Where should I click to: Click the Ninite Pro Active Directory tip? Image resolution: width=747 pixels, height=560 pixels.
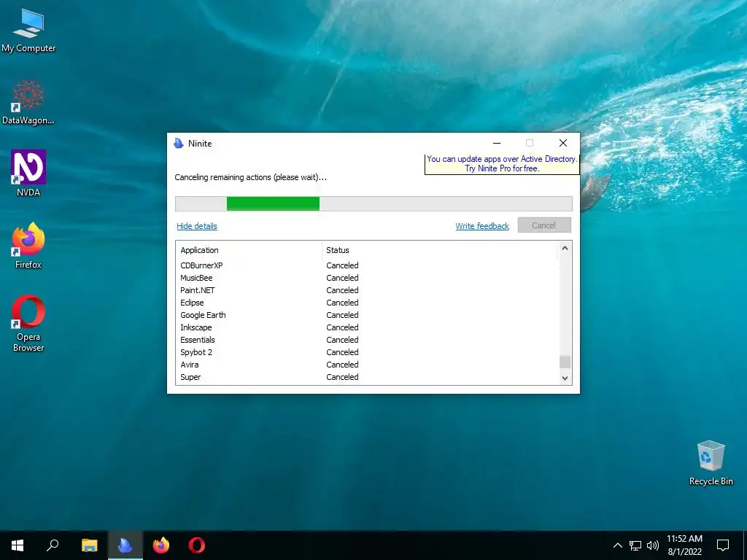[502, 164]
